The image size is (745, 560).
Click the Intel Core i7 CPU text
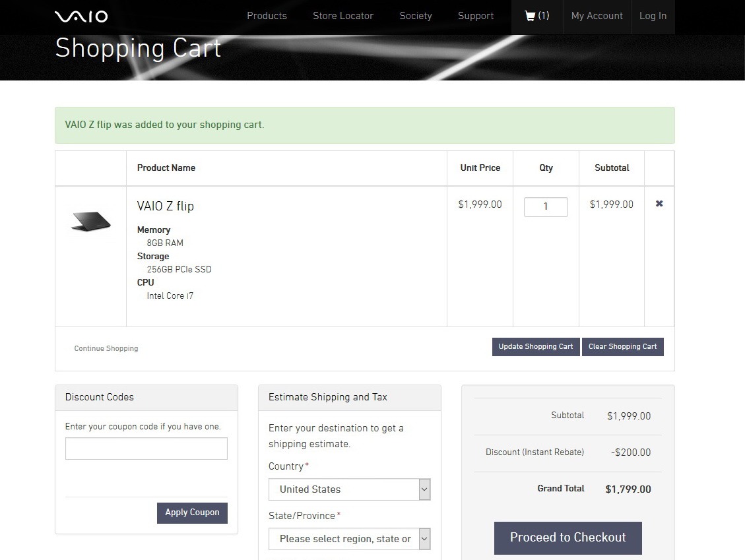pos(170,296)
